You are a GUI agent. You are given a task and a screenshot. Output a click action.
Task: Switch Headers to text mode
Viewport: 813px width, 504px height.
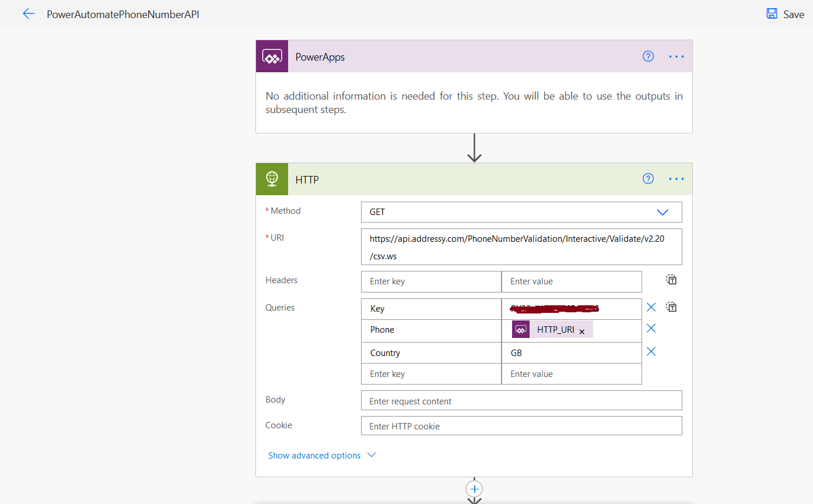pos(671,279)
